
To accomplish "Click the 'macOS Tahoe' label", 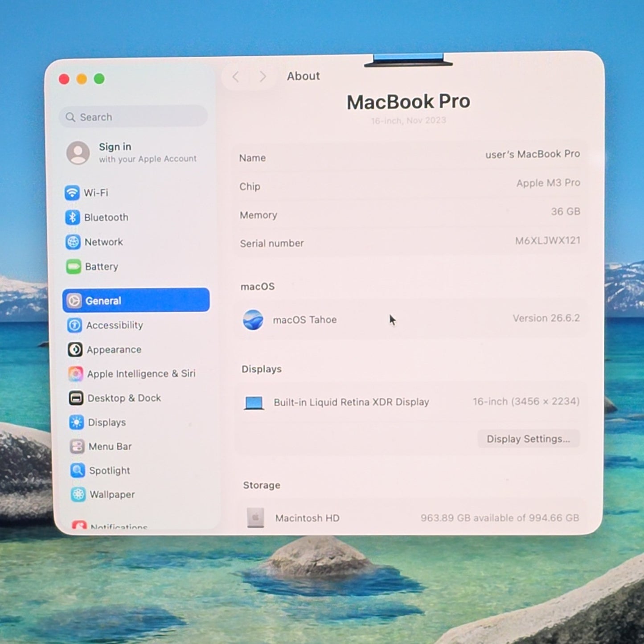I will 305,320.
